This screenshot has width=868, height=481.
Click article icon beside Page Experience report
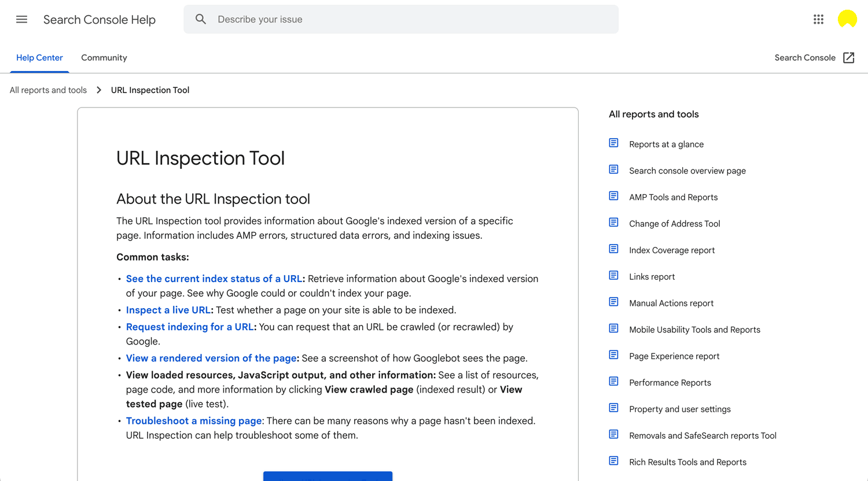[613, 355]
